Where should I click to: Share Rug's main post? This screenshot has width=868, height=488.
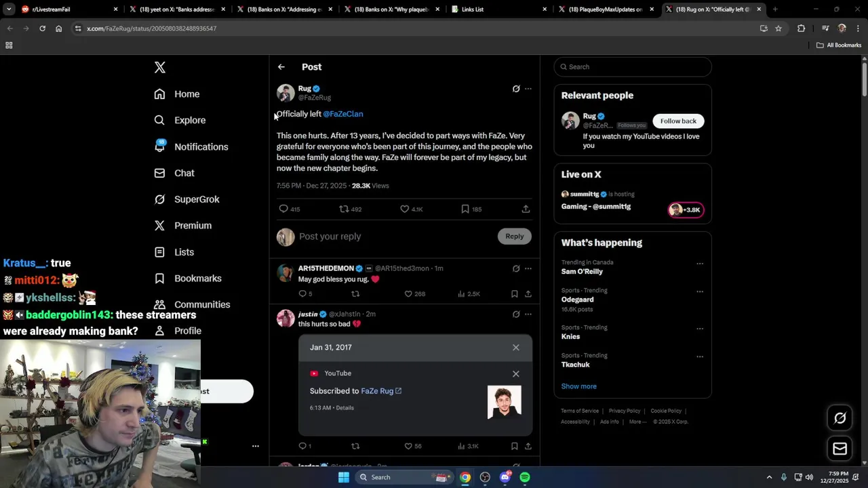click(526, 209)
